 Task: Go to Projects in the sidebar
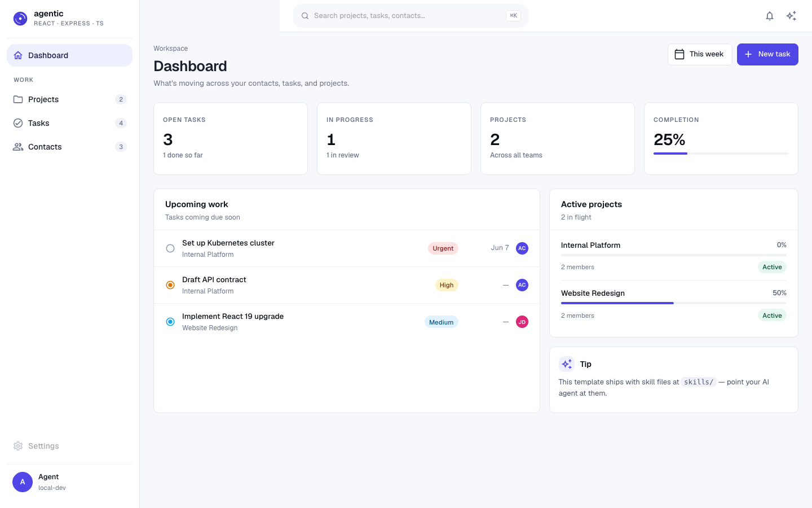[69, 99]
